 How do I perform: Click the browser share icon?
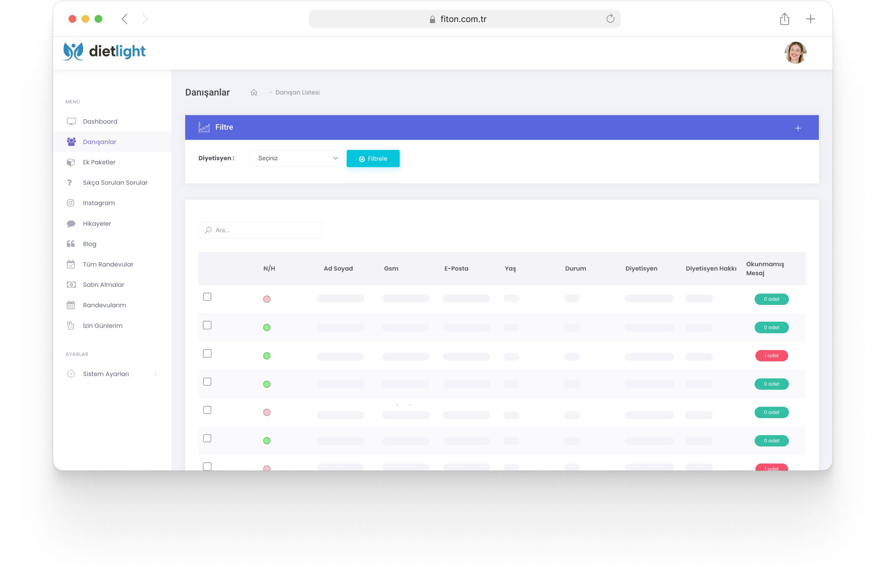pyautogui.click(x=784, y=19)
